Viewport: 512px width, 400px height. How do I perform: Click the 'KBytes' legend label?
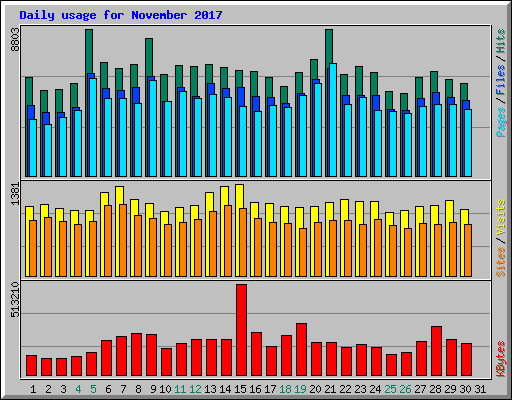501,359
